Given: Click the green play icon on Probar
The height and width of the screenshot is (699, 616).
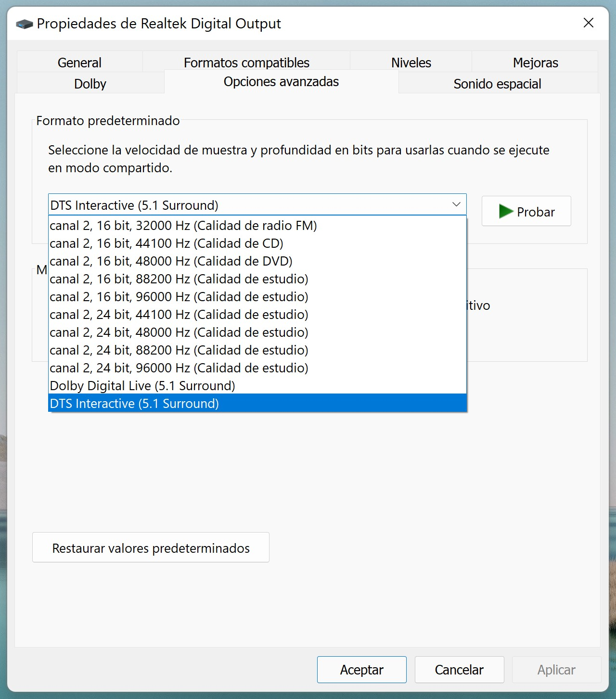Looking at the screenshot, I should tap(506, 211).
